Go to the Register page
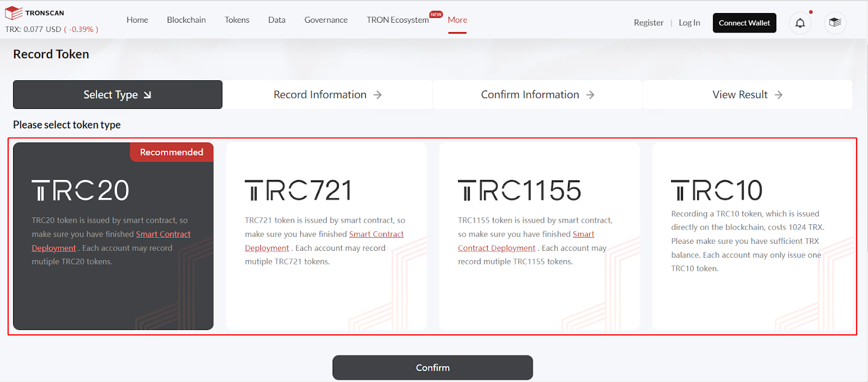Screen dimensions: 868x382 click(648, 23)
